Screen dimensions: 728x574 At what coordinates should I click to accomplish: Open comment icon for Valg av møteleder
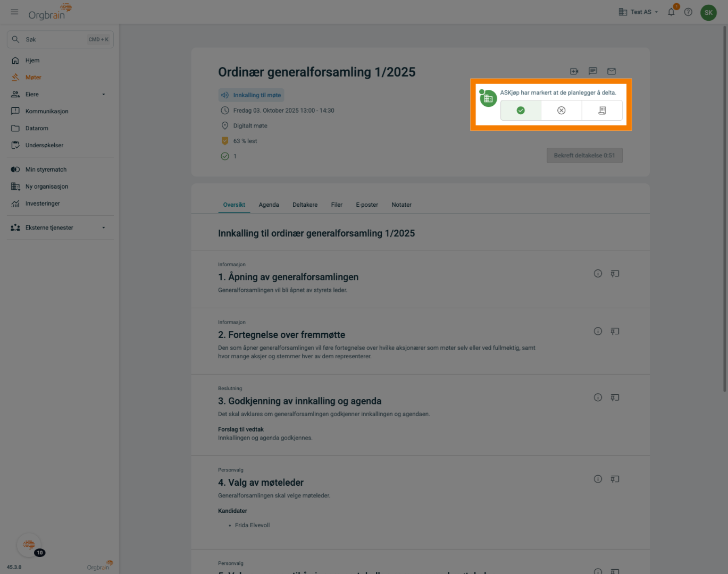coord(615,479)
